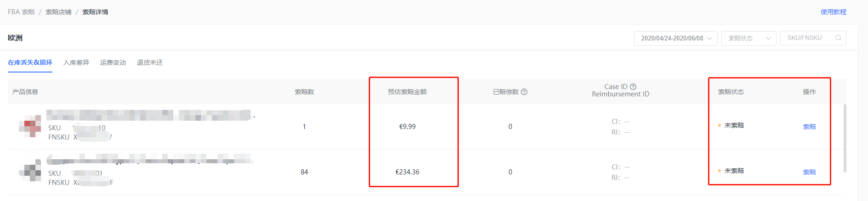Screen dimensions: 868x201
Task: Navigate to 索赔店铺 breadcrumb
Action: click(58, 12)
